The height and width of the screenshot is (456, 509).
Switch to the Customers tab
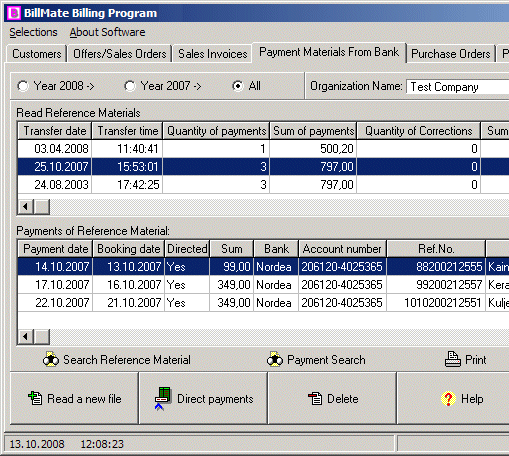[x=37, y=54]
